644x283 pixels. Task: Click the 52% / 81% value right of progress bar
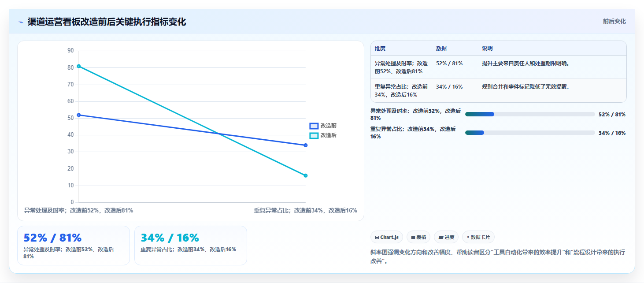tap(612, 115)
